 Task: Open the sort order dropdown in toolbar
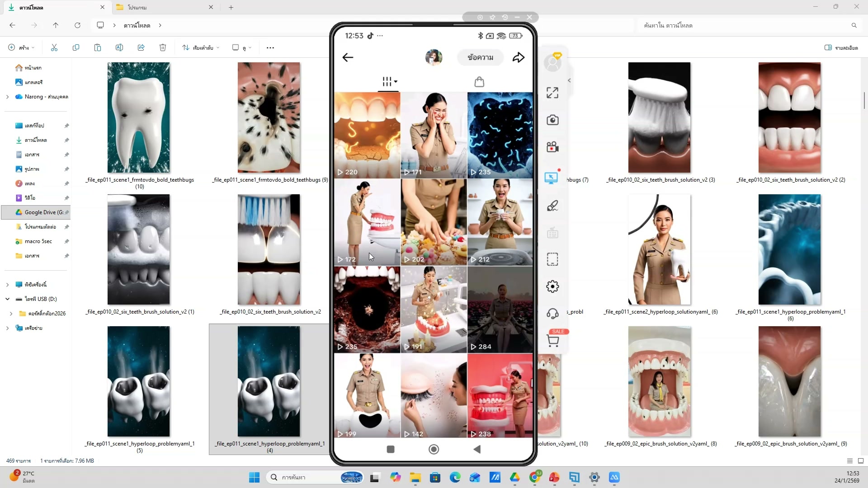coord(201,47)
